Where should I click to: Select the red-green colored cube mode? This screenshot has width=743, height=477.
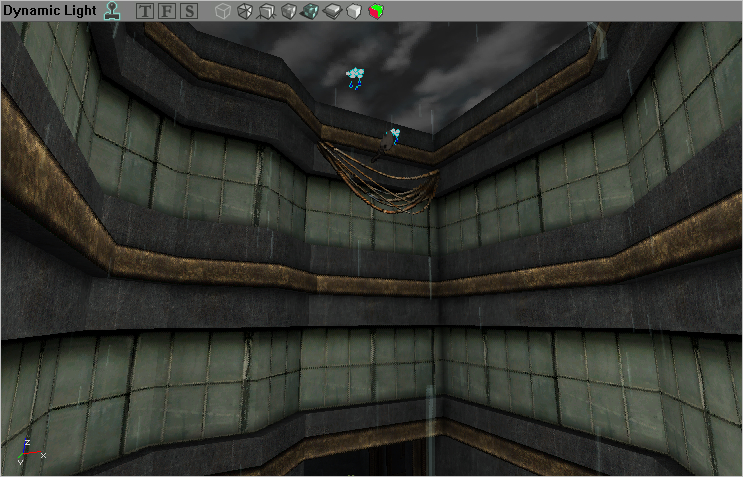tap(376, 11)
